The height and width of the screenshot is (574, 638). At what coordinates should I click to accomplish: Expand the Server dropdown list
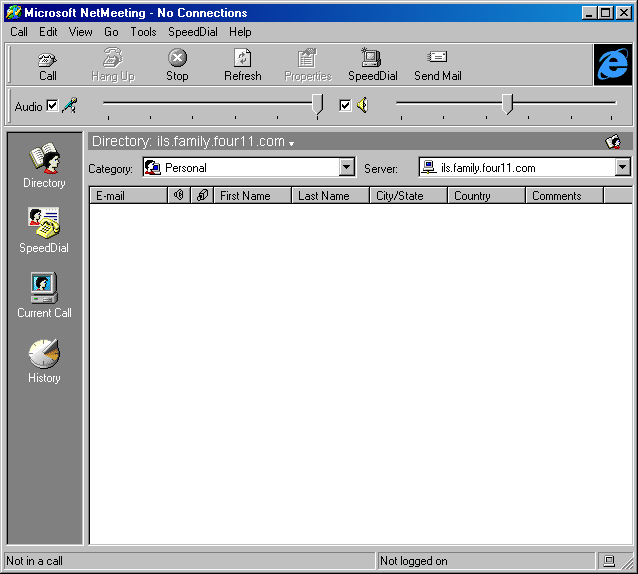pos(623,168)
